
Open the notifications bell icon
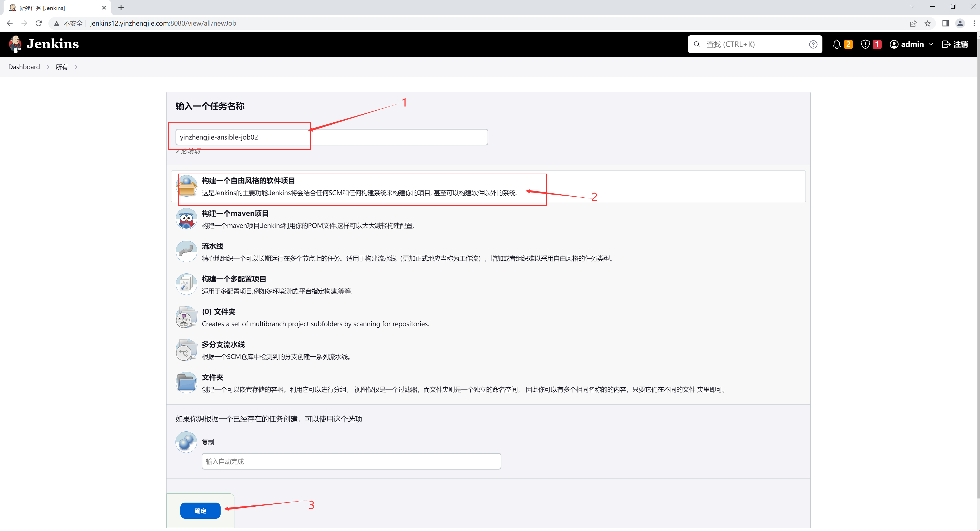point(837,45)
